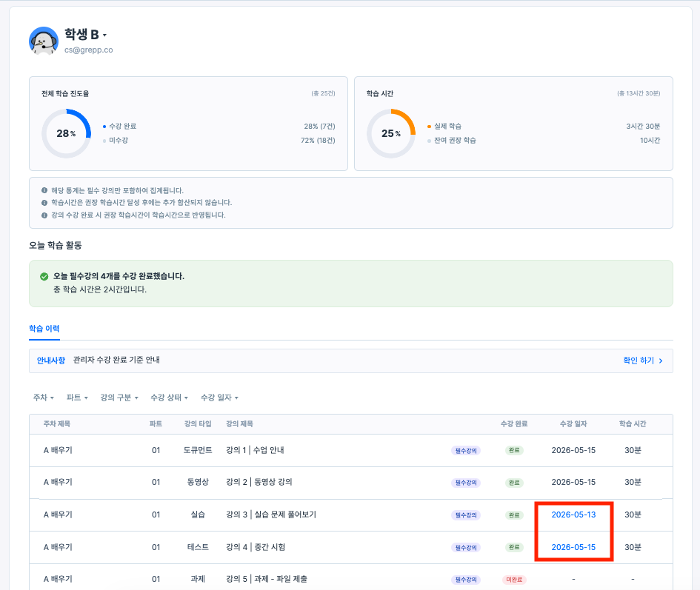The height and width of the screenshot is (590, 700).
Task: Click the info icon beside 학습시간은 권장 학습시간 notice
Action: (44, 203)
